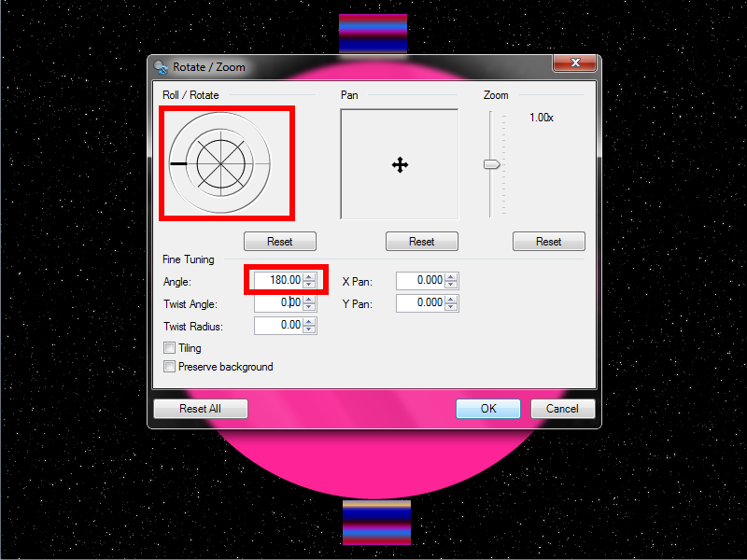
Task: Decrease Angle with the down spinner arrow
Action: click(310, 284)
